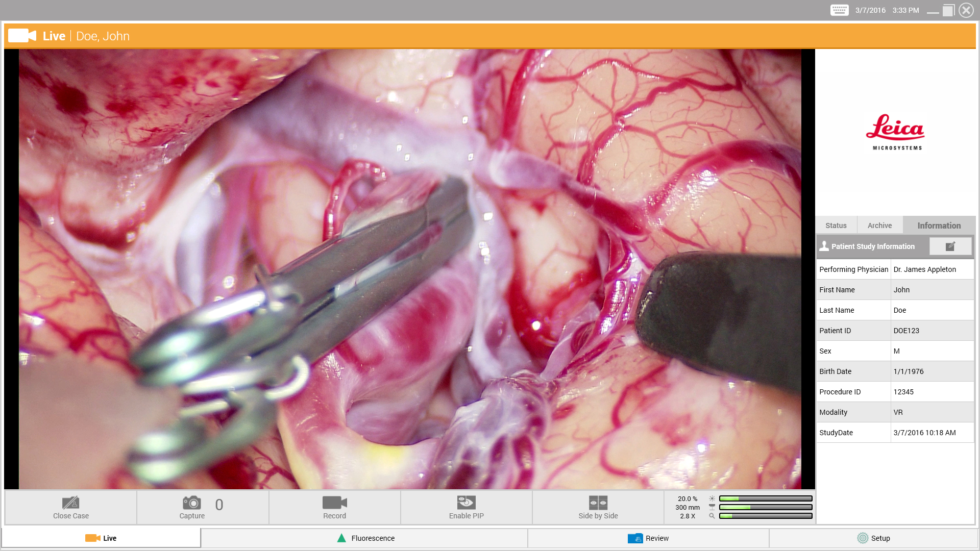The width and height of the screenshot is (980, 551).
Task: Click the 300 mm working distance value
Action: [688, 507]
